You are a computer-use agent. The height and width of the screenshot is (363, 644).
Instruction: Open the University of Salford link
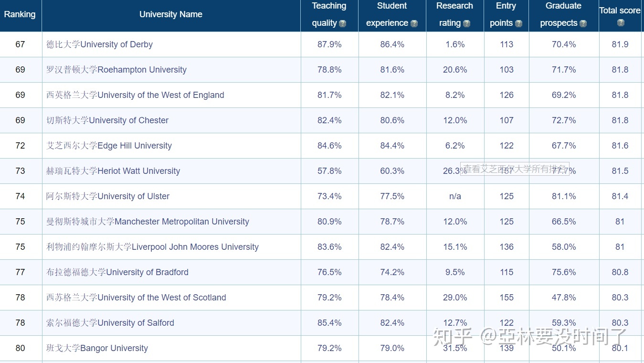click(x=110, y=323)
